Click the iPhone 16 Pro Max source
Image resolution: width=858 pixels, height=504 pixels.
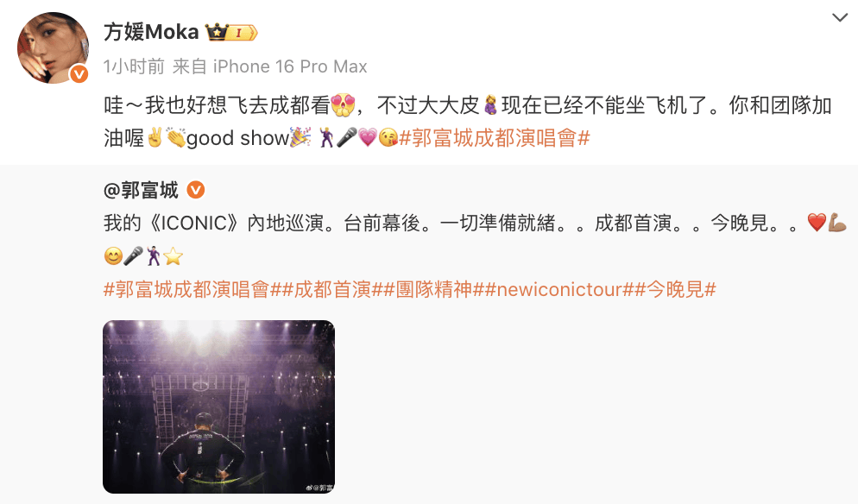(290, 66)
